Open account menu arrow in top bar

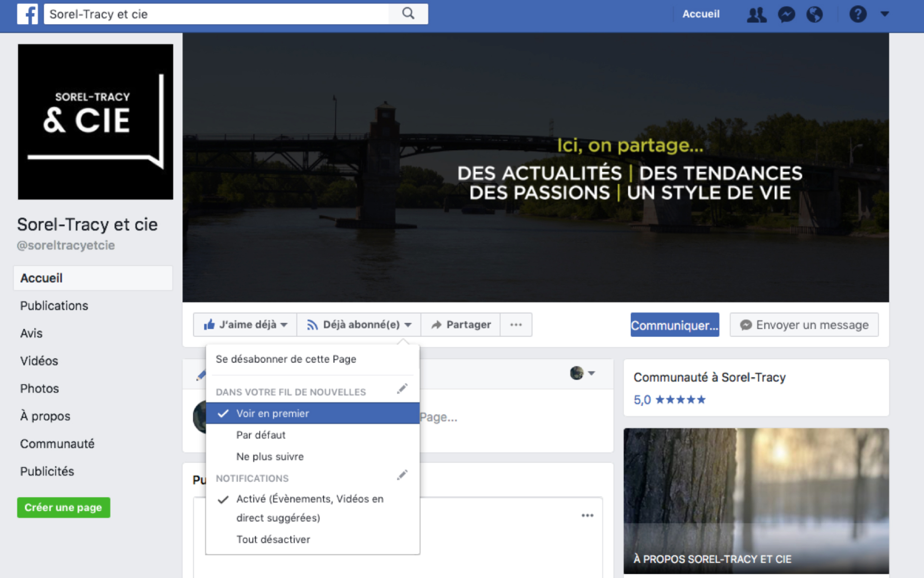885,14
